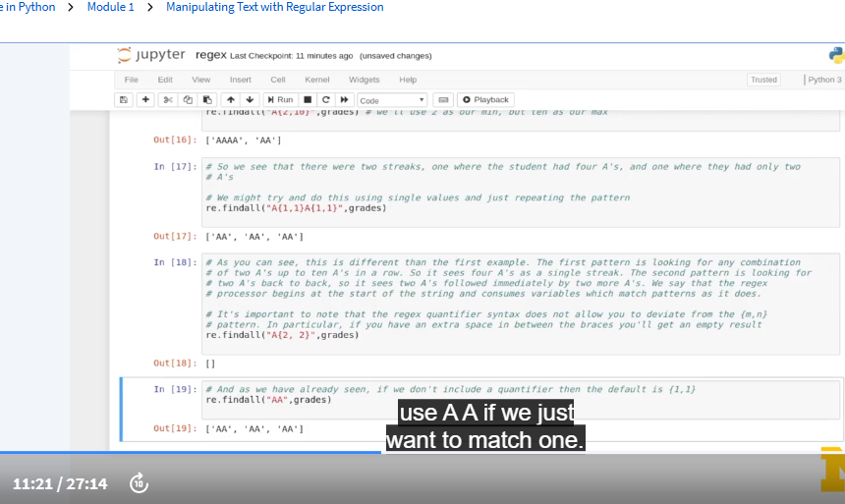Rewind video 10 seconds
This screenshot has height=504, width=845.
[x=140, y=483]
